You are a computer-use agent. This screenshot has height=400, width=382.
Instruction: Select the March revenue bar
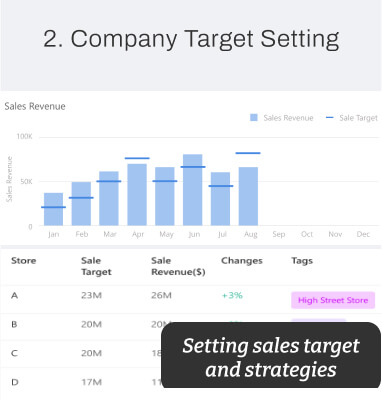coord(109,198)
